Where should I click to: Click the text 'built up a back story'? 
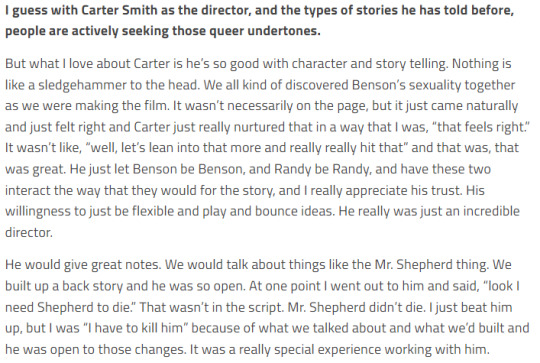63,286
